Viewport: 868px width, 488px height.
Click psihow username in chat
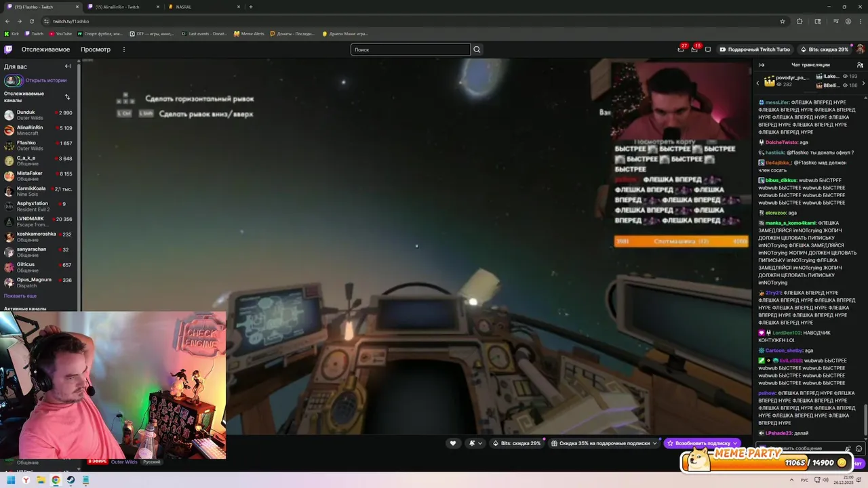(x=767, y=393)
